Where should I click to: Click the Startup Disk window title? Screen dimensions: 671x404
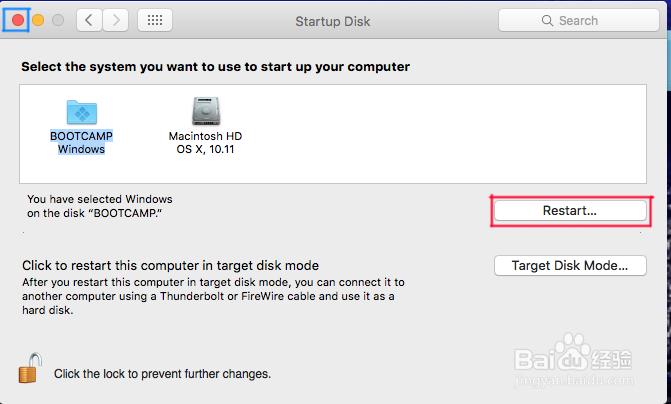pyautogui.click(x=333, y=20)
